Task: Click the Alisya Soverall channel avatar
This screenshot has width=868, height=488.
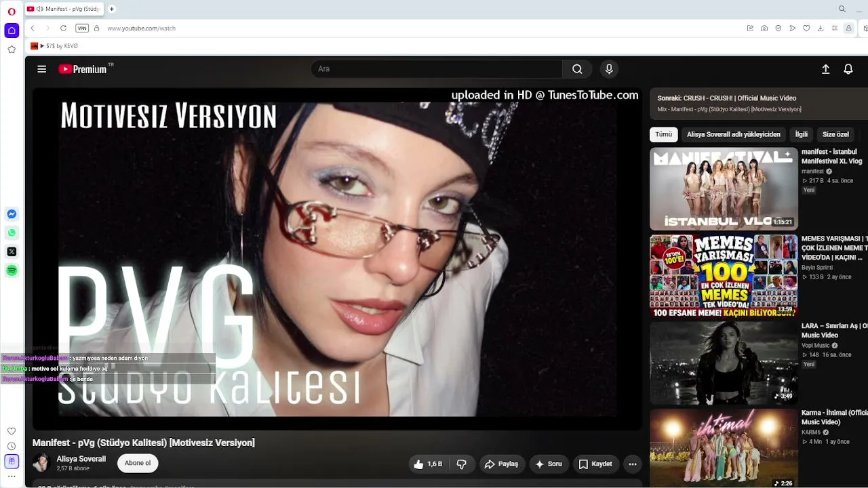Action: pyautogui.click(x=42, y=463)
